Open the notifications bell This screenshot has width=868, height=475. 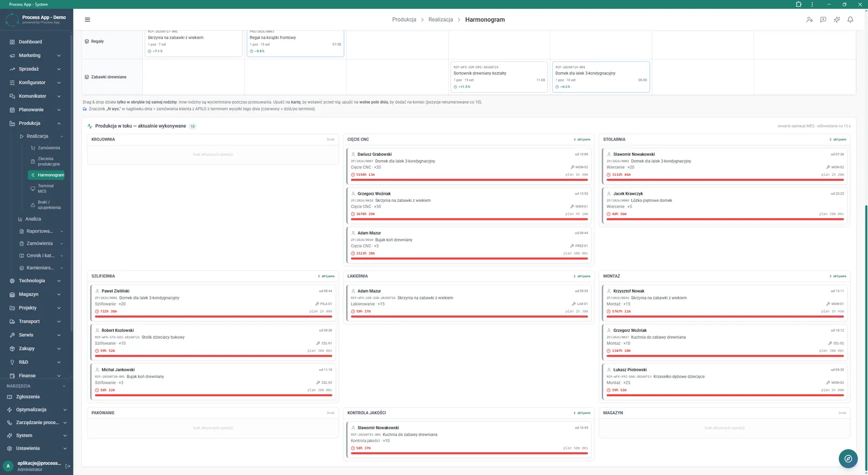click(x=850, y=20)
